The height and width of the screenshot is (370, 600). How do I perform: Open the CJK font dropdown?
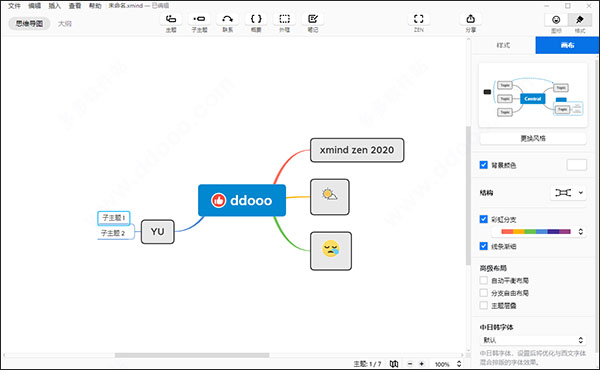coord(533,340)
